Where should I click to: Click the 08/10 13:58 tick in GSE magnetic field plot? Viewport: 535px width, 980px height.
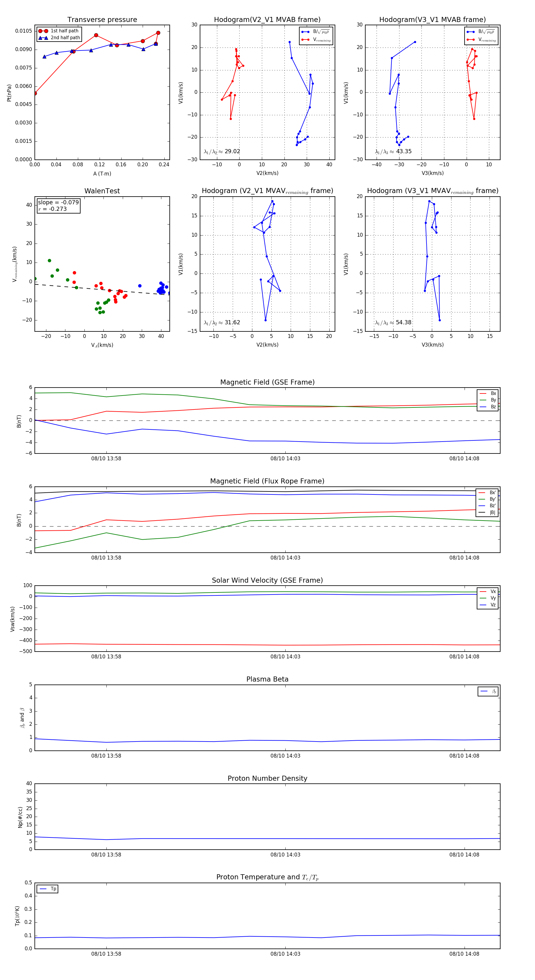pos(106,459)
